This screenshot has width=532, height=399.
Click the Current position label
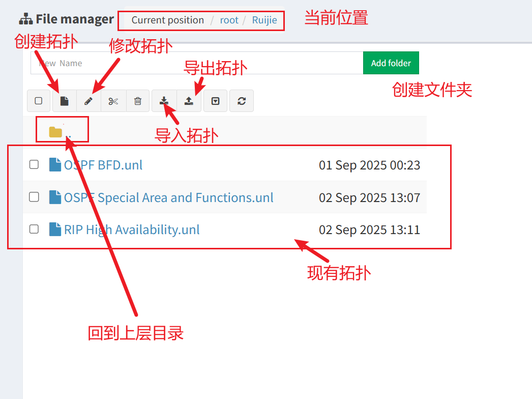[x=168, y=20]
